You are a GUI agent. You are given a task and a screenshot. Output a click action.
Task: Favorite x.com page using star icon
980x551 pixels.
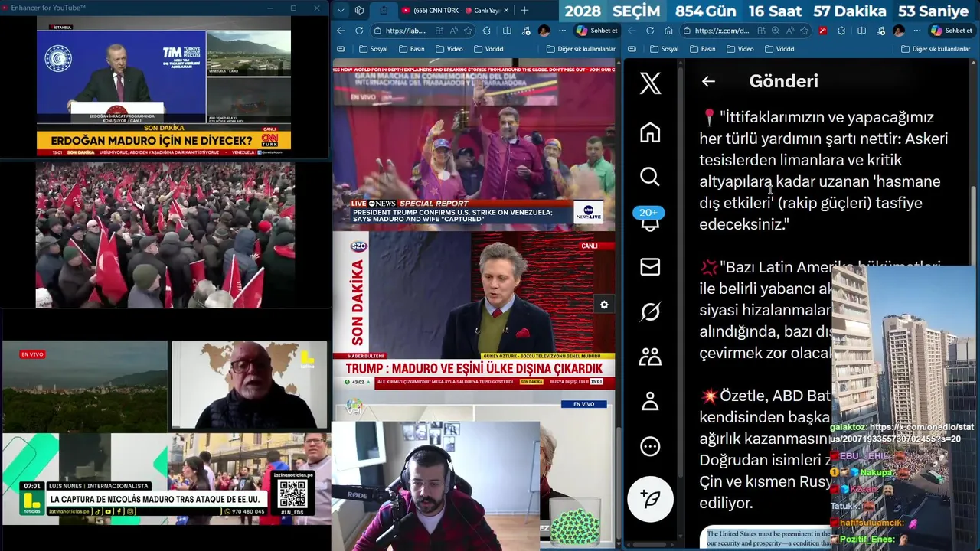pos(805,31)
